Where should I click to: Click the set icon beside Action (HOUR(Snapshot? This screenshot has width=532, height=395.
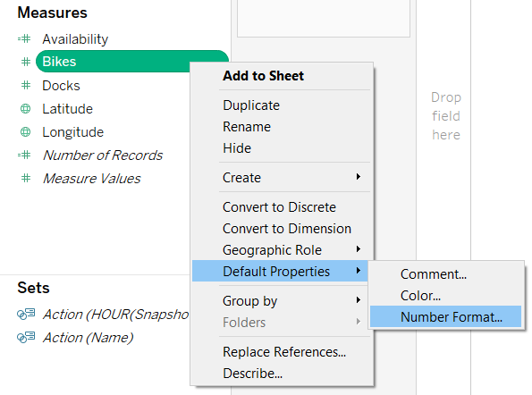[26, 314]
